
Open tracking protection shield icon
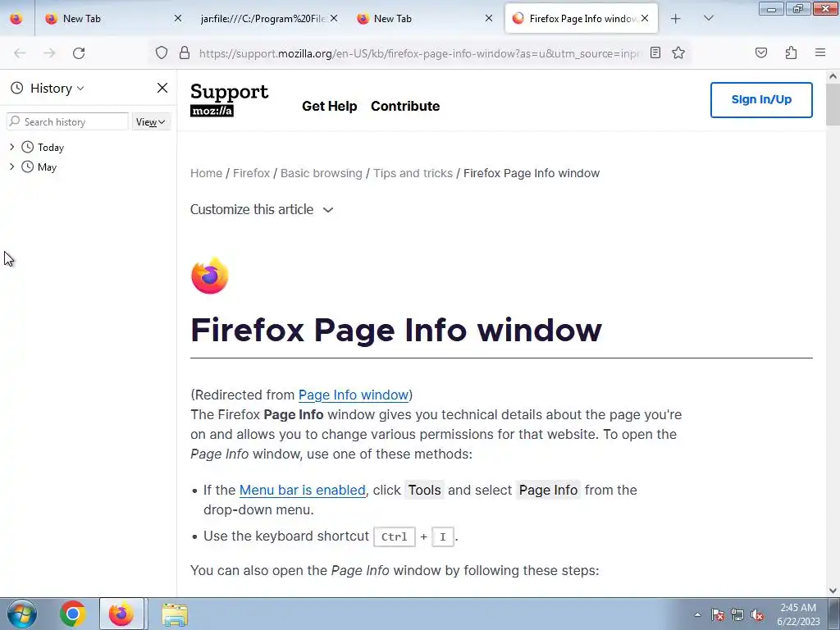click(162, 53)
